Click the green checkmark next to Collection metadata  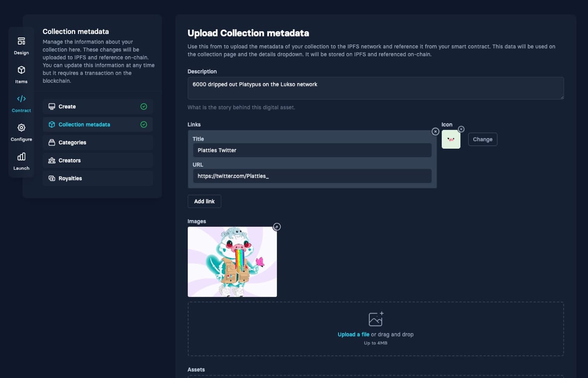point(144,125)
